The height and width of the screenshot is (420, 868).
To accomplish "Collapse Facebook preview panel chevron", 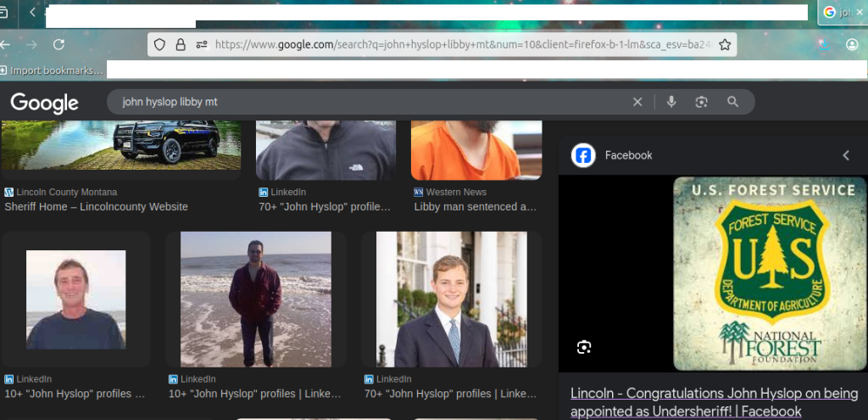I will pyautogui.click(x=845, y=155).
